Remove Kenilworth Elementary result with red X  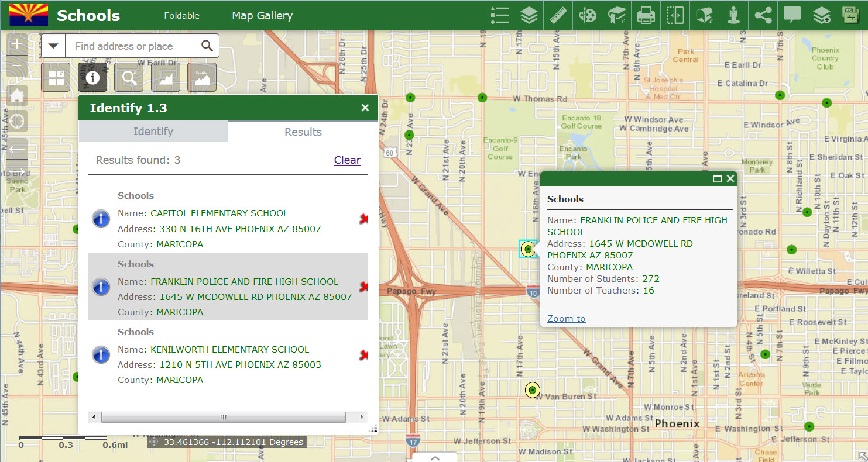(363, 354)
